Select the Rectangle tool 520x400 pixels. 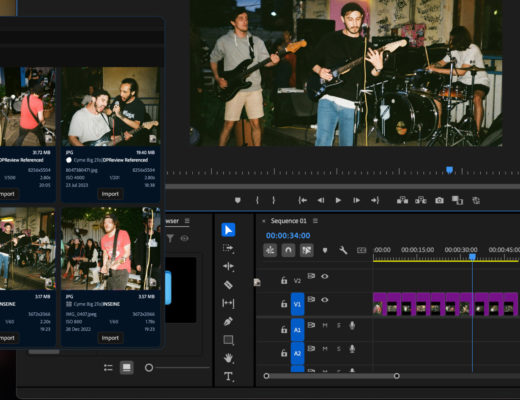(228, 340)
